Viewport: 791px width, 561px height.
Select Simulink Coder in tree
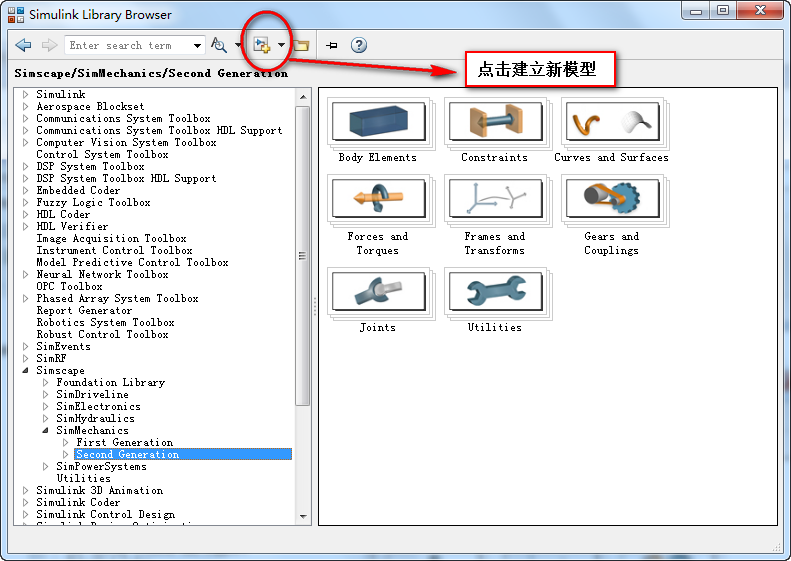(x=78, y=503)
